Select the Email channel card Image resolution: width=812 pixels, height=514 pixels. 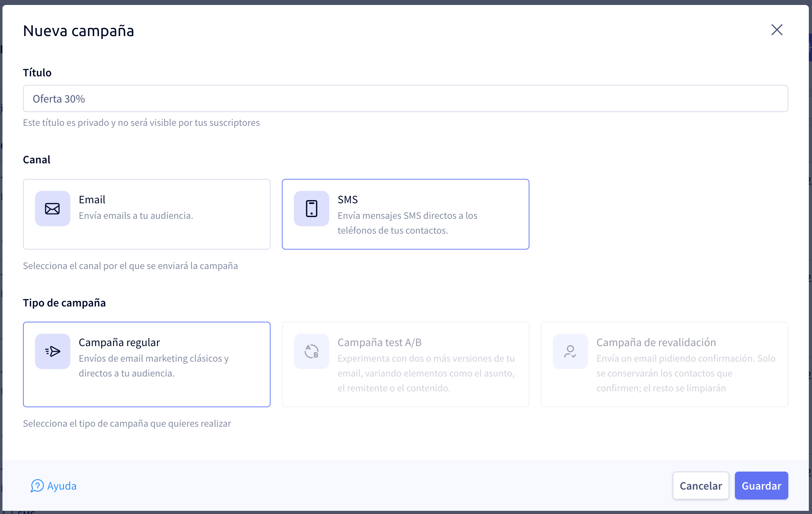point(147,214)
